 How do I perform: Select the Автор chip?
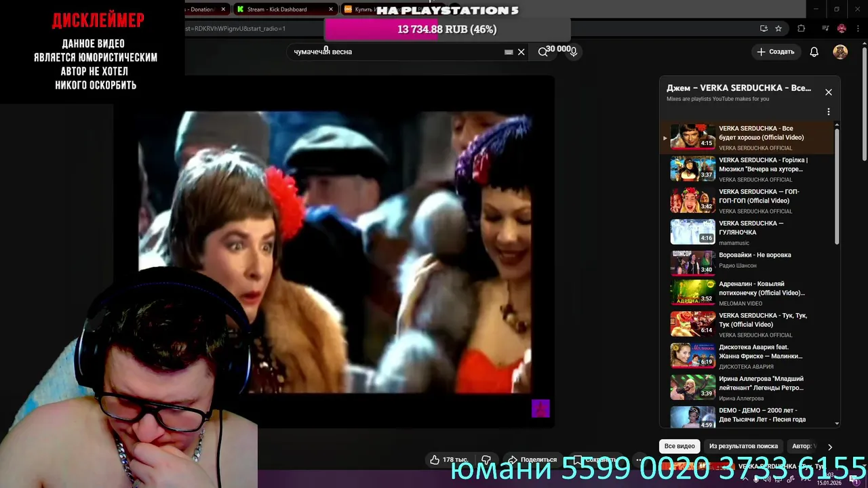coord(803,446)
